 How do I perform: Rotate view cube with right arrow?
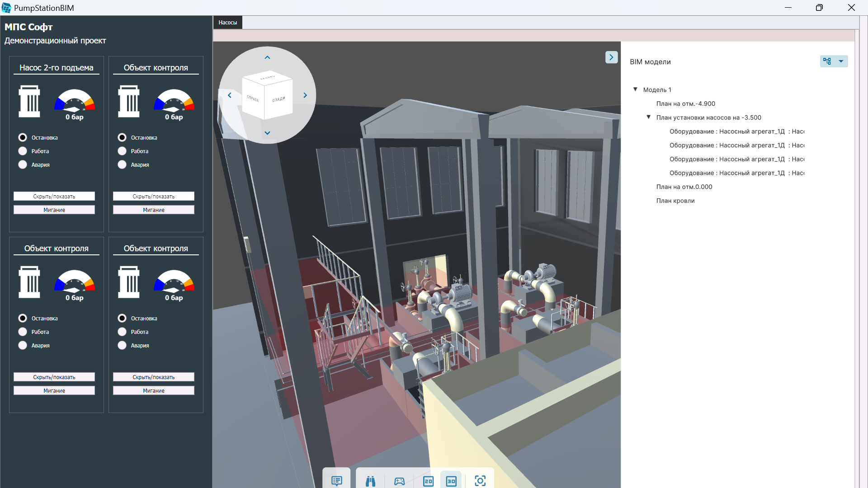(x=305, y=95)
